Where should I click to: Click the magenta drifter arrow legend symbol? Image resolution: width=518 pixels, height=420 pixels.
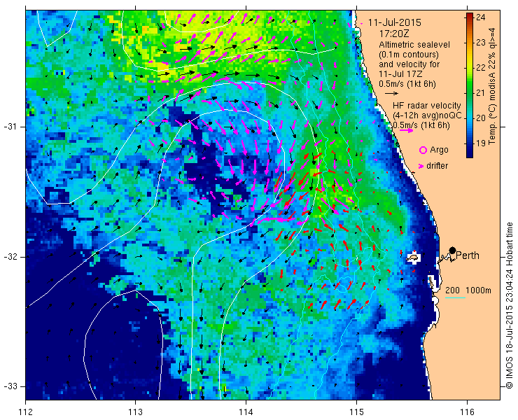[x=421, y=166]
